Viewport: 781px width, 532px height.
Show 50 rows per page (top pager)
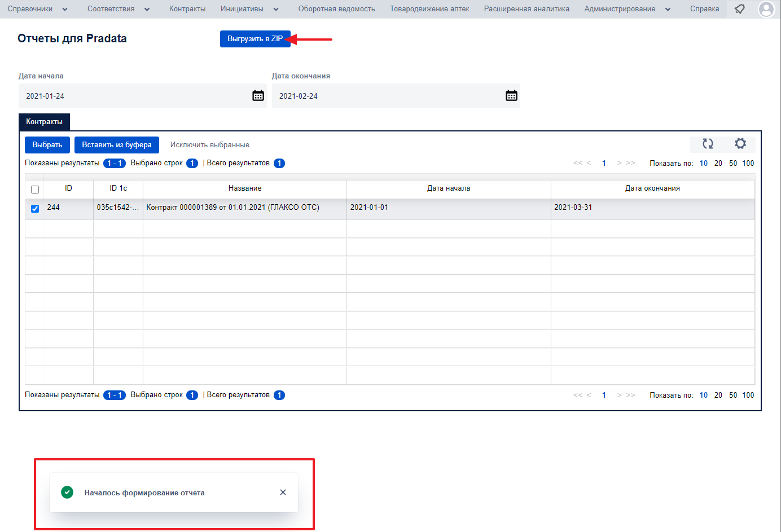pyautogui.click(x=733, y=163)
